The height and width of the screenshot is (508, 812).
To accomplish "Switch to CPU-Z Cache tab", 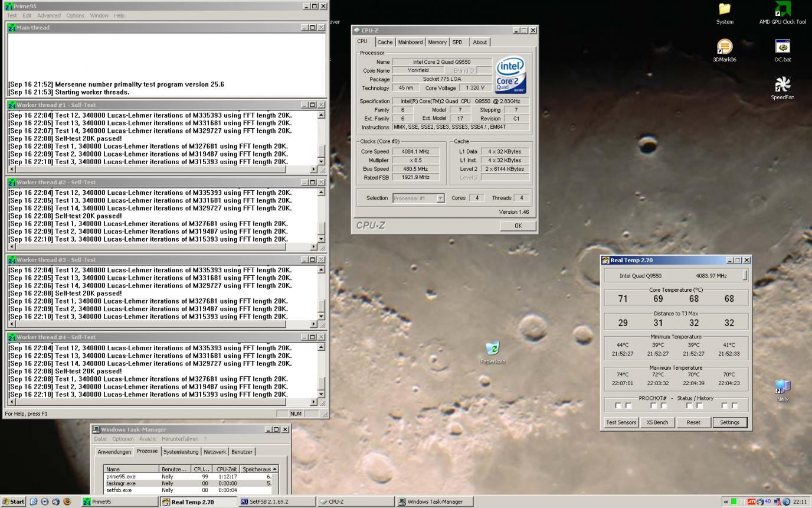I will point(385,43).
